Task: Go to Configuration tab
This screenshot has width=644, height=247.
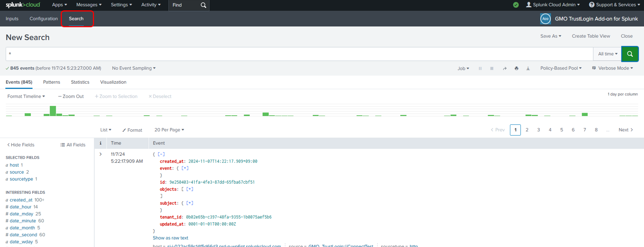Action: (44, 19)
